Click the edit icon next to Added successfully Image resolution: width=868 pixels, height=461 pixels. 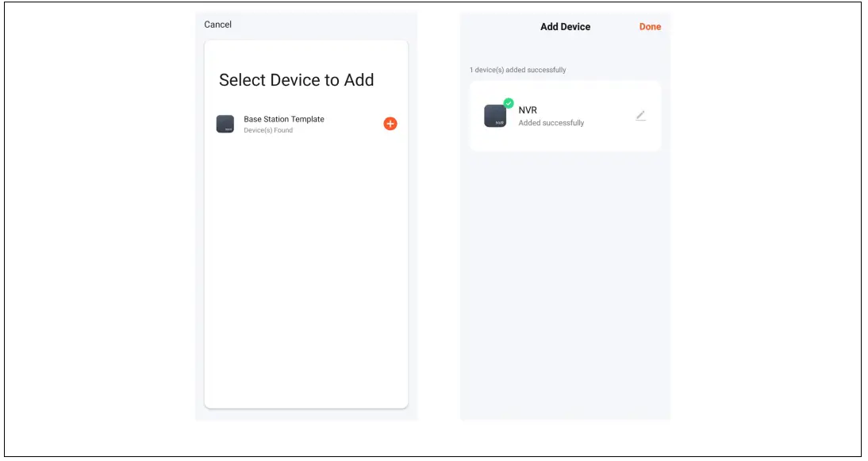pyautogui.click(x=641, y=113)
